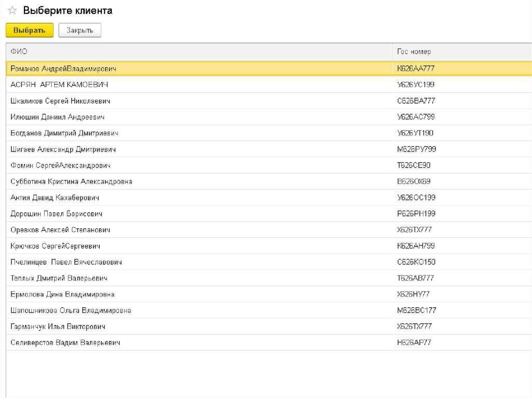Choose client Дорошин Павел Борисович
532x398 pixels.
click(56, 213)
